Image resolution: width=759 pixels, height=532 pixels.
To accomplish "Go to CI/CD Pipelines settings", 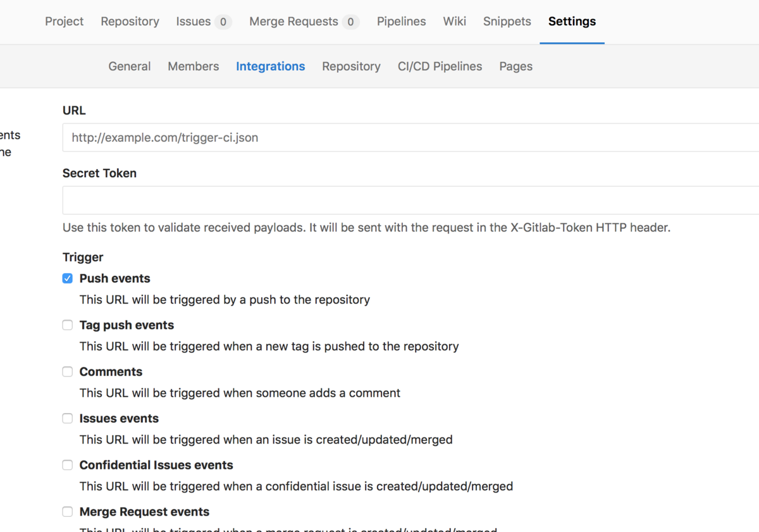I will (x=440, y=66).
